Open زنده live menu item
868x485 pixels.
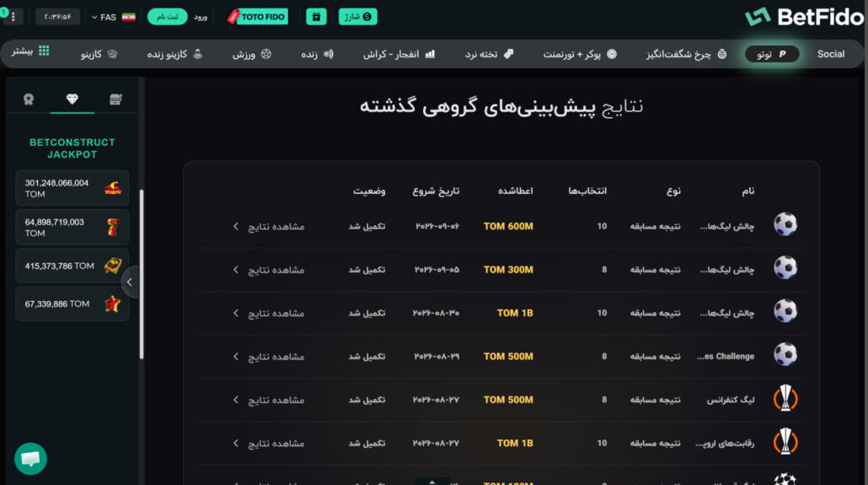coord(317,54)
